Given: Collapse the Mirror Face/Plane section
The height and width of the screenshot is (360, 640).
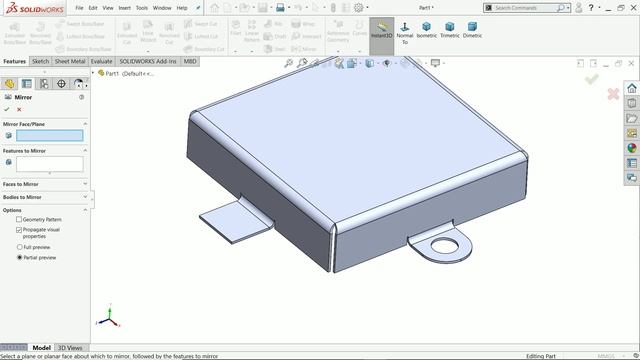Looking at the screenshot, I should [x=85, y=124].
